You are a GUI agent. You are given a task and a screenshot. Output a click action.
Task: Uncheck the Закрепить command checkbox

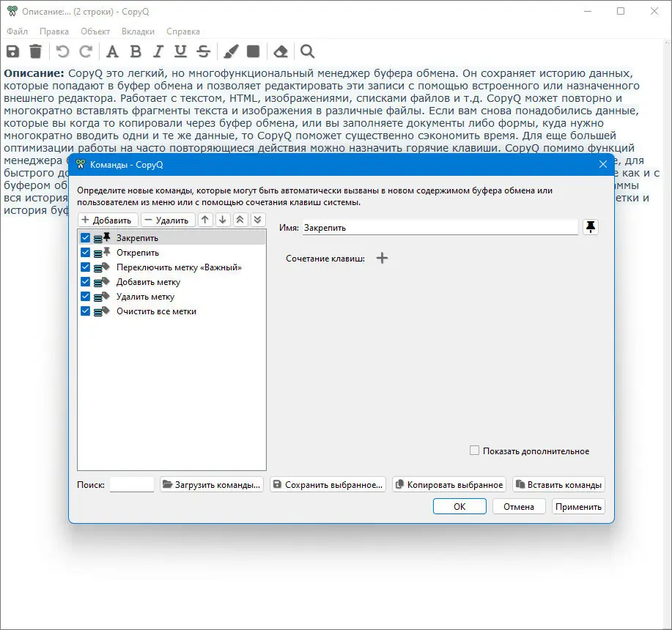tap(85, 237)
